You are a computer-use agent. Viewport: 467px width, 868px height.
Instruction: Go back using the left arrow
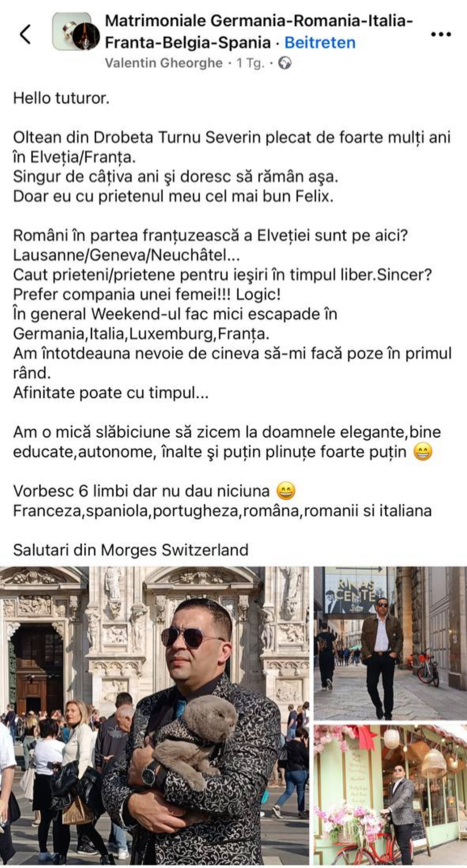pos(25,34)
